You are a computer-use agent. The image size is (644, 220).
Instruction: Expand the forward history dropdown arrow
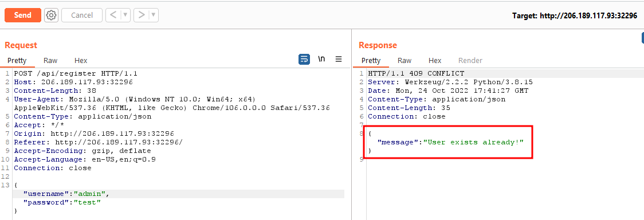point(154,15)
